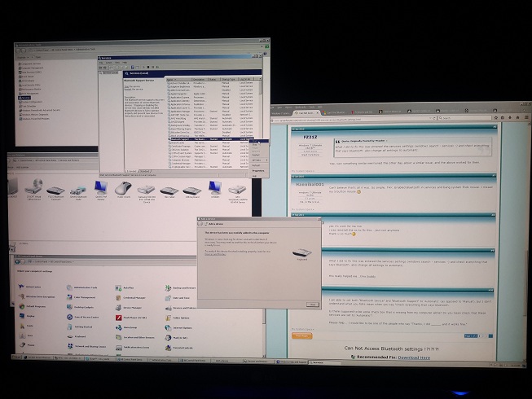Open Keyboard in Control Panel
Viewport: 532px width, 399px height.
coord(77,336)
